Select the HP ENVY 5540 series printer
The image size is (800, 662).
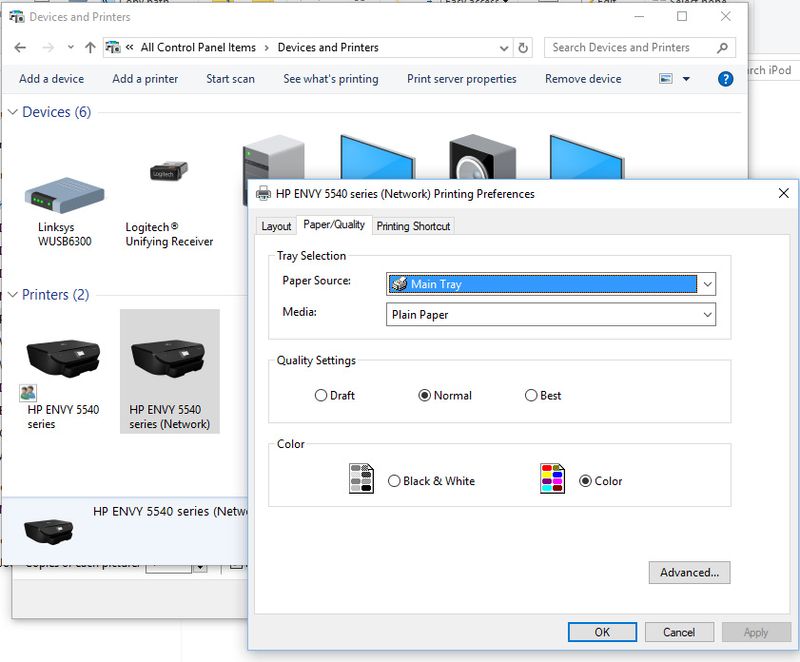point(63,371)
